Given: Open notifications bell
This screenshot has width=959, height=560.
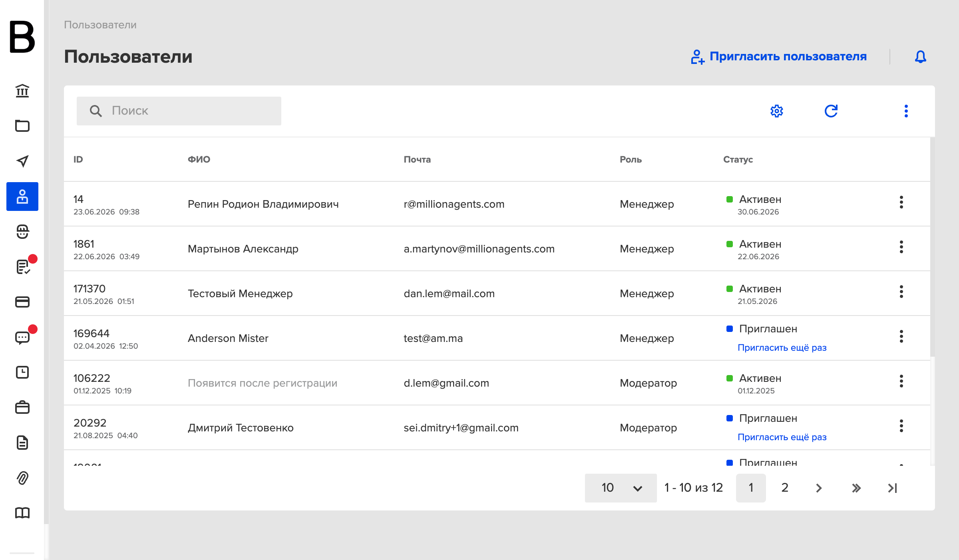Looking at the screenshot, I should pyautogui.click(x=921, y=57).
